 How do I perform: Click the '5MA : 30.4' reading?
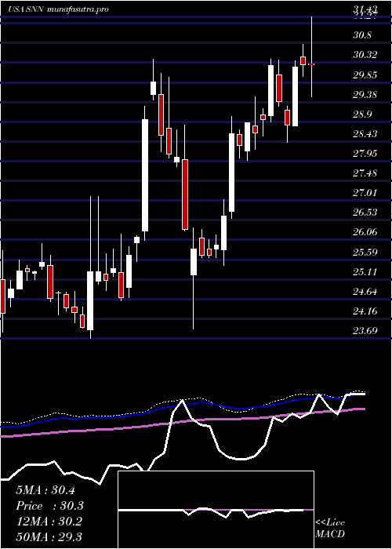click(x=45, y=490)
